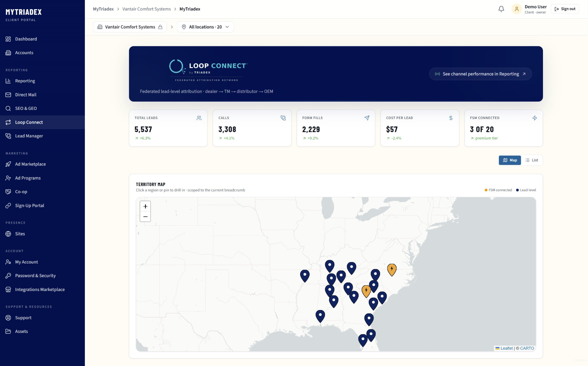Click the FSM Connected lightning icon
This screenshot has height=366, width=588.
[x=535, y=118]
